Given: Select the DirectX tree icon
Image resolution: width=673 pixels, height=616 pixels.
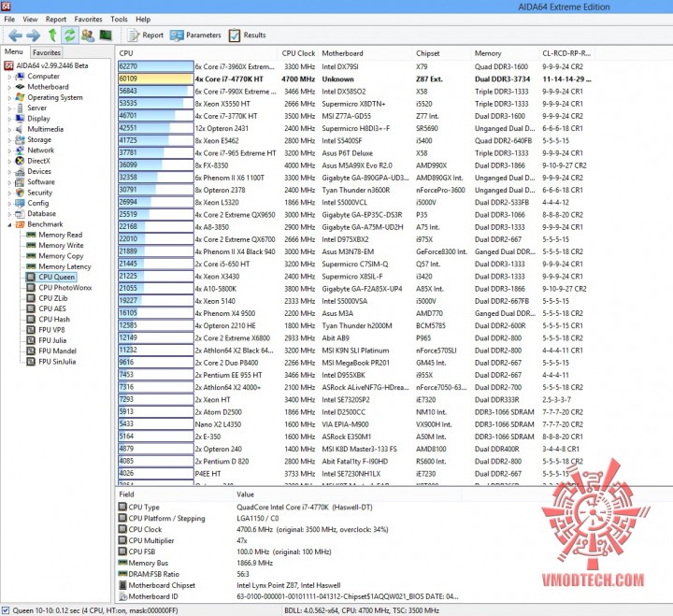Looking at the screenshot, I should 20,161.
